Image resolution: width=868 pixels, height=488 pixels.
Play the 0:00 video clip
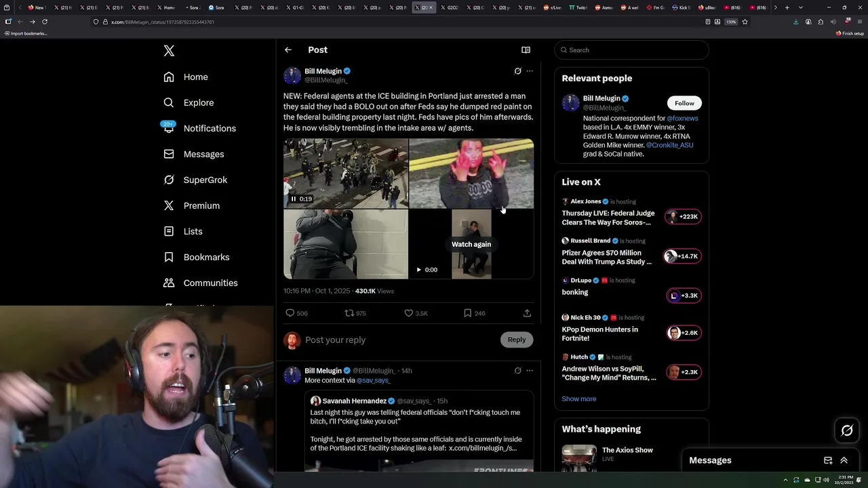[418, 270]
